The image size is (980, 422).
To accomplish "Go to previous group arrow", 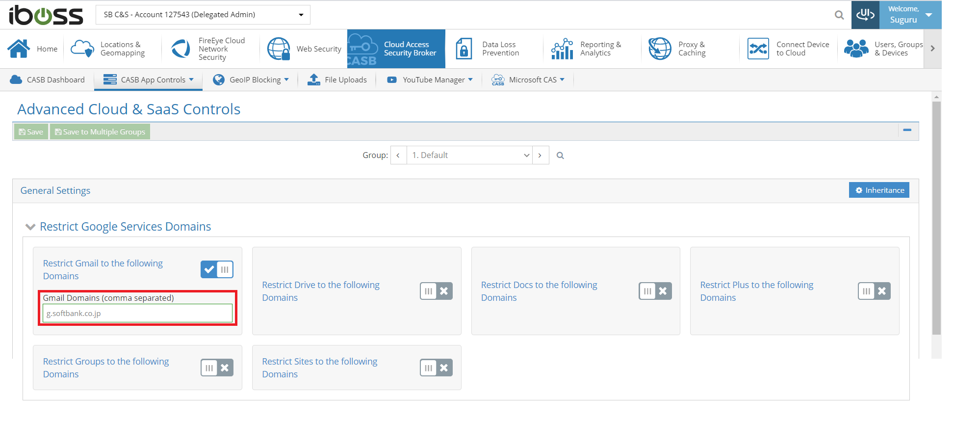I will 398,155.
